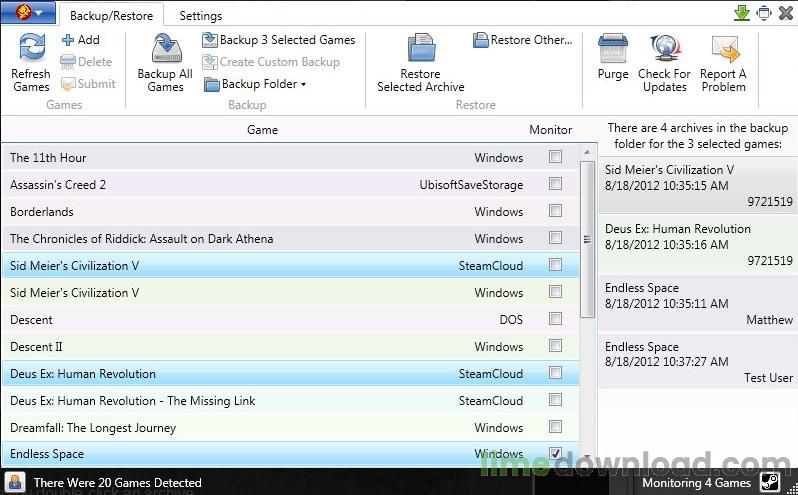The image size is (798, 495).
Task: Select the Backup/Restore tab
Action: coord(111,16)
